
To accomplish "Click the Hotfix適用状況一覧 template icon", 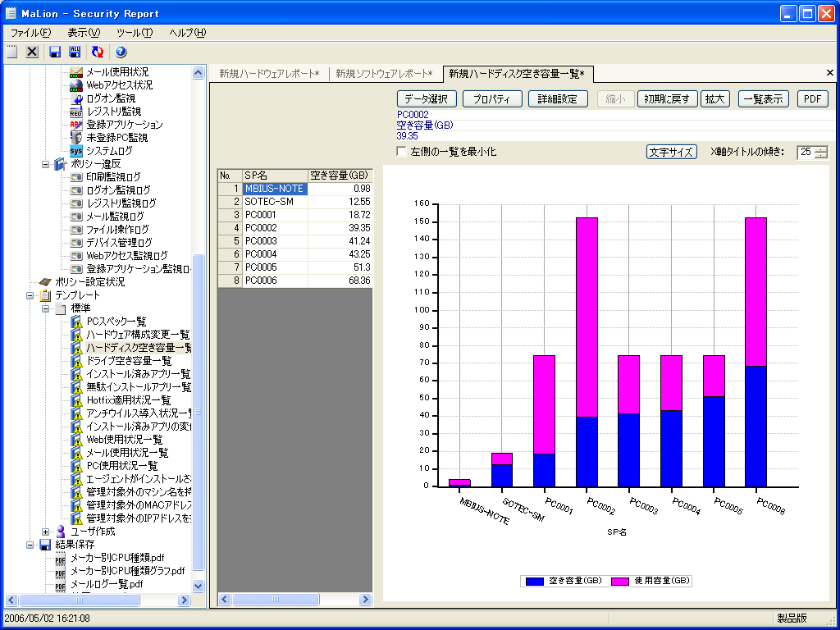I will 76,400.
